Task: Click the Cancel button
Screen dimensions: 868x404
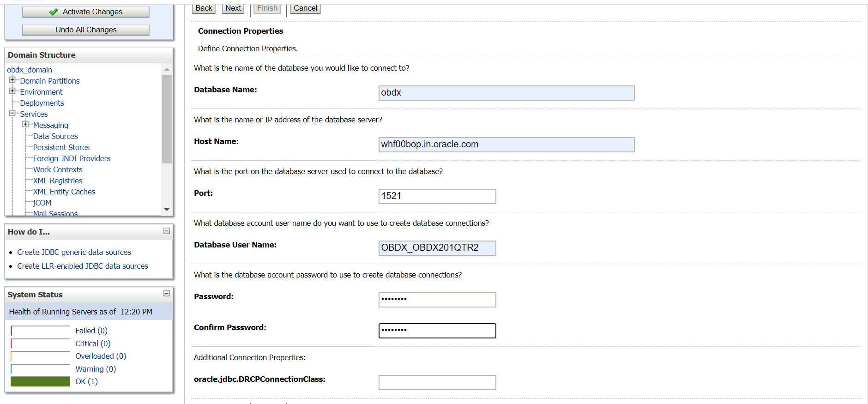Action: click(x=305, y=8)
